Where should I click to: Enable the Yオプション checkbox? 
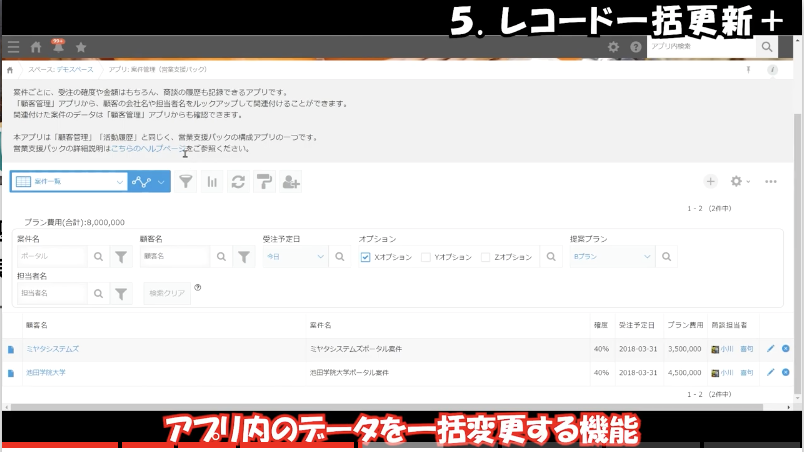[426, 257]
